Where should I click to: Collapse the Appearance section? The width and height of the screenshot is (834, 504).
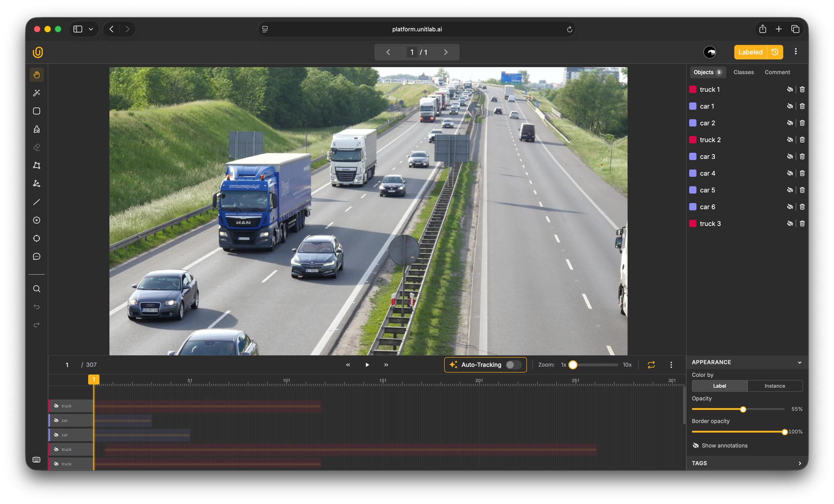[799, 362]
